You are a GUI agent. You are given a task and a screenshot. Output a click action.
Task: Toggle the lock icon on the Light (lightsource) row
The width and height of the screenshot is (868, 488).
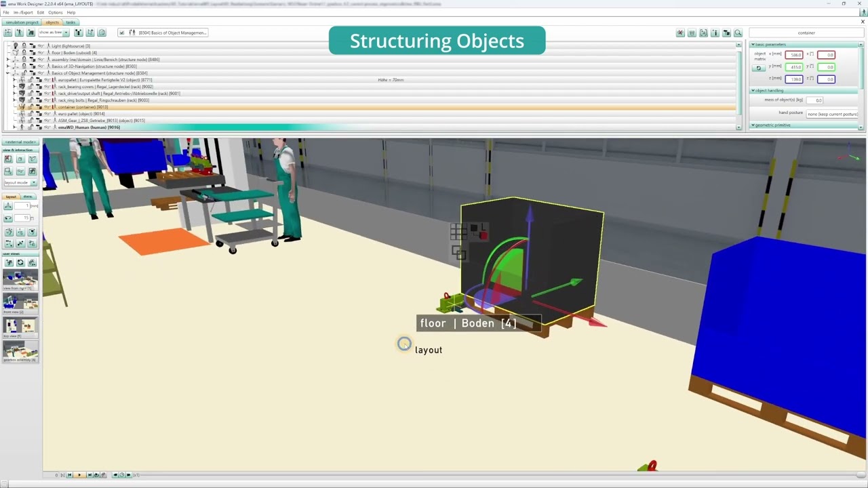click(x=24, y=46)
